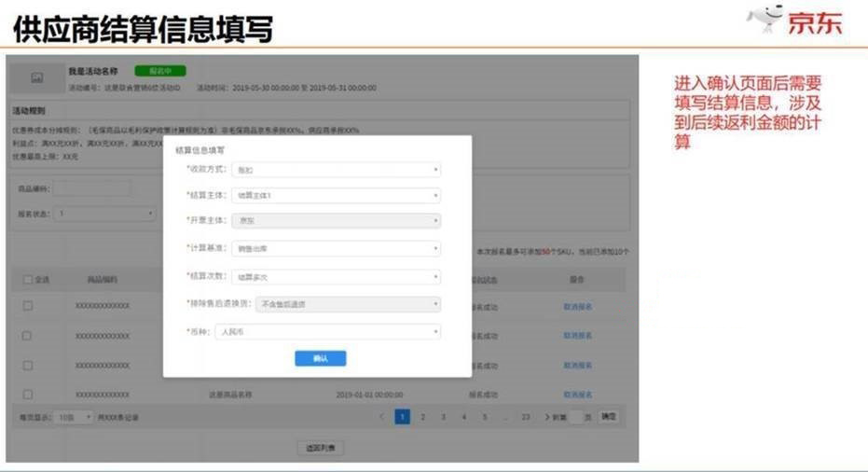The image size is (868, 472).
Task: Click the previous page arrow
Action: (x=381, y=417)
